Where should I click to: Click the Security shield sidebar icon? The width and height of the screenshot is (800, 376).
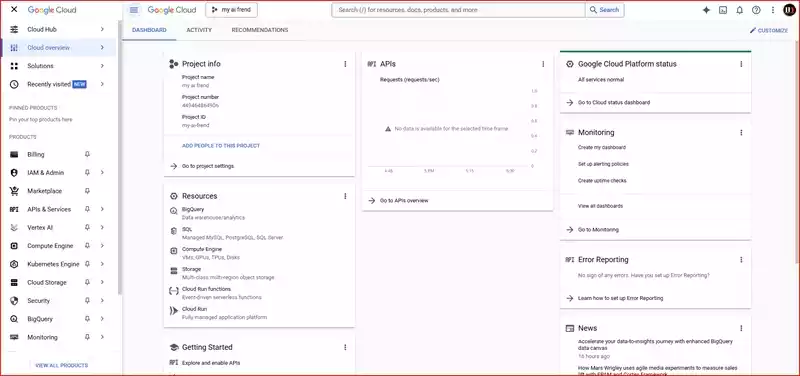[14, 300]
